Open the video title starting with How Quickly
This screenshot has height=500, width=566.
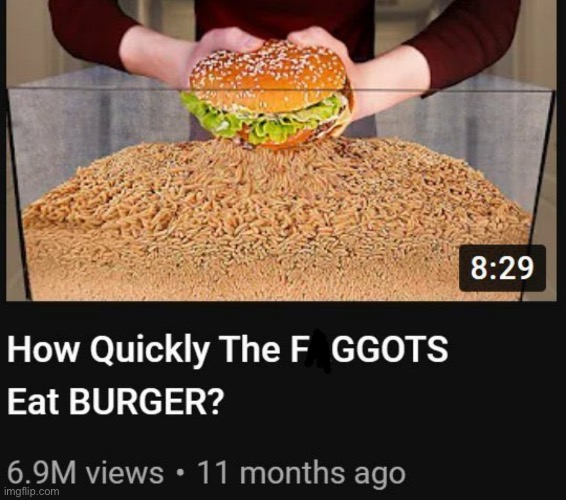pyautogui.click(x=227, y=375)
